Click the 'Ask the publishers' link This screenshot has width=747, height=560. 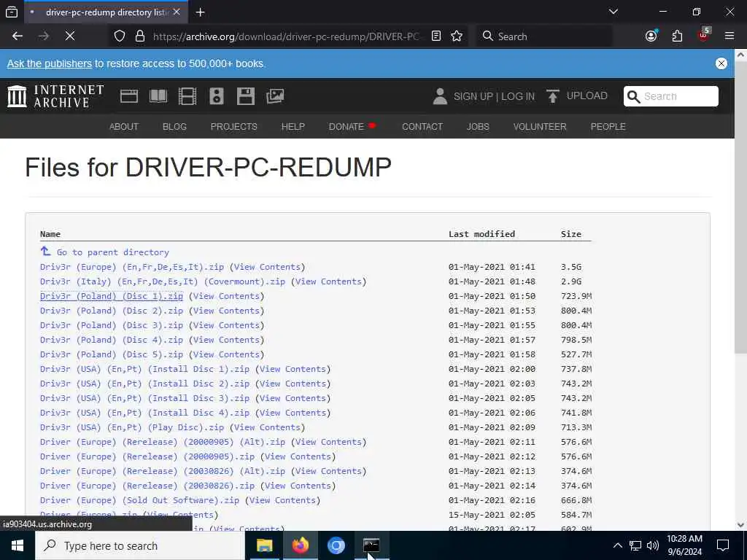[x=50, y=63]
